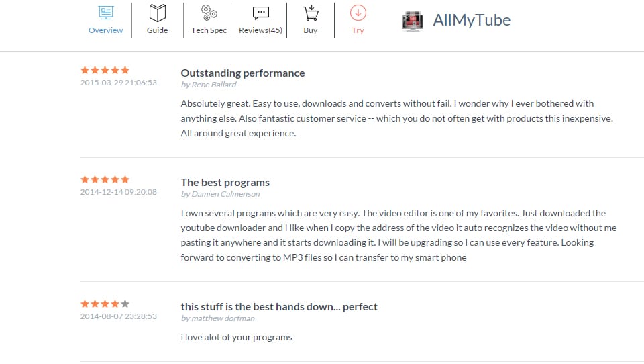Switch to the Overview tab label
644x364 pixels.
105,30
